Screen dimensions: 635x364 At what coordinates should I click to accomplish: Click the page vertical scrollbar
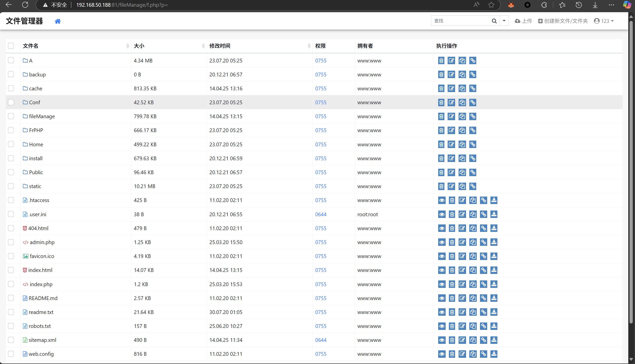pyautogui.click(x=631, y=172)
